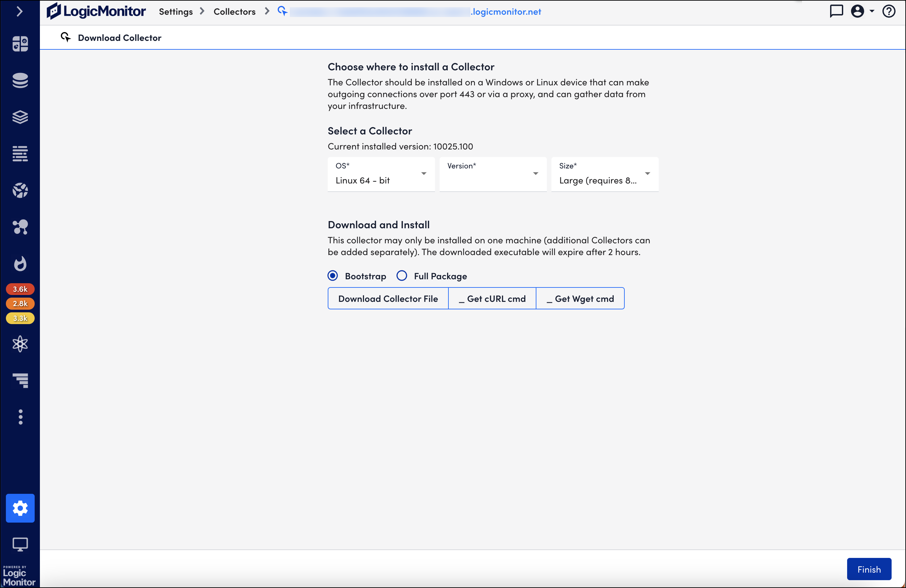Select the Mapping globe icon
This screenshot has width=906, height=588.
tap(20, 190)
